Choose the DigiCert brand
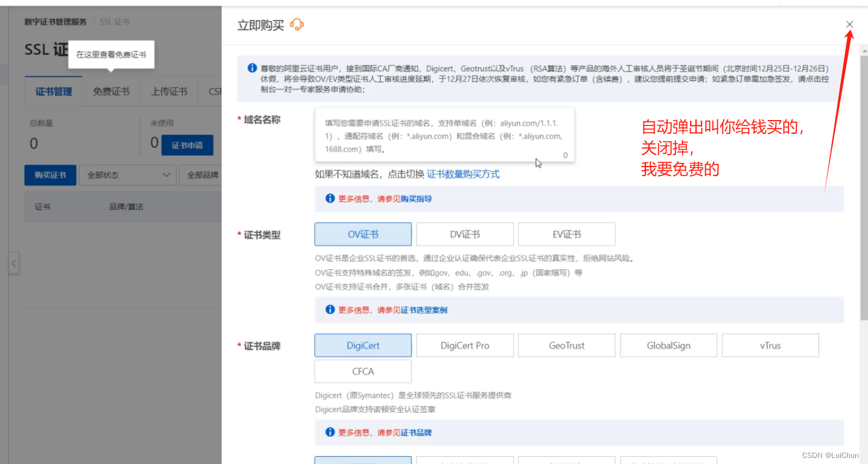The image size is (868, 464). point(363,346)
